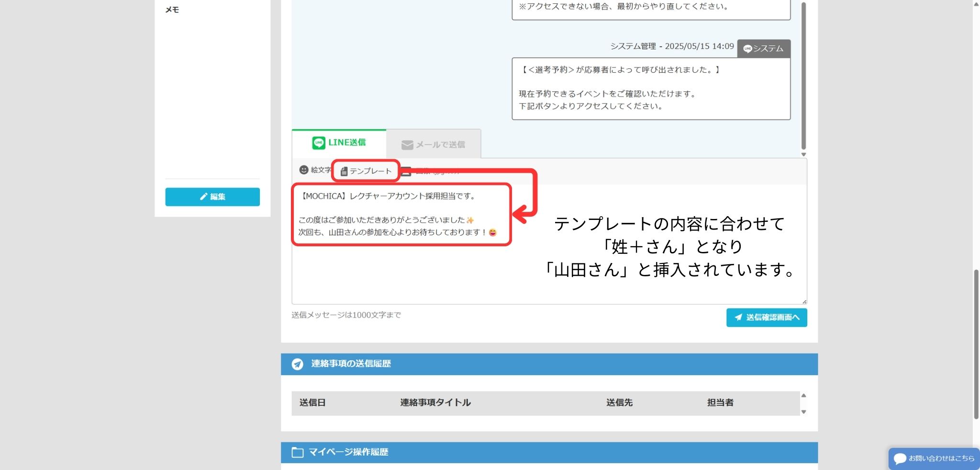Click the chat history scroll-down arrow
The height and width of the screenshot is (470, 980).
coord(804,154)
